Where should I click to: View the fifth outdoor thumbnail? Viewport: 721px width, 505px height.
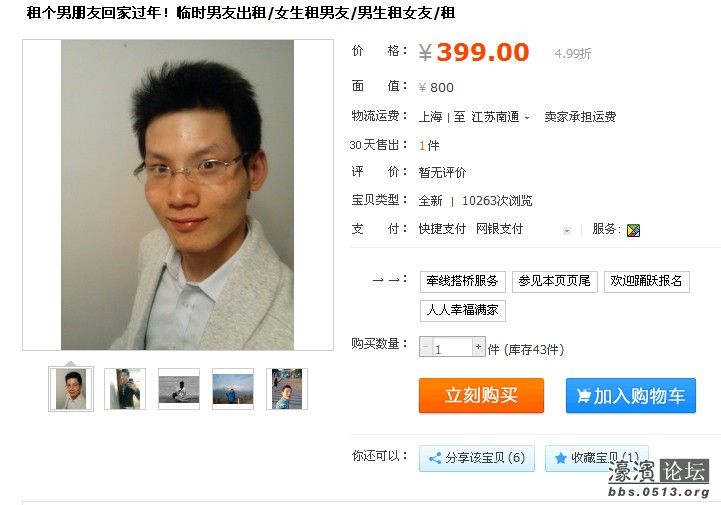pyautogui.click(x=287, y=389)
